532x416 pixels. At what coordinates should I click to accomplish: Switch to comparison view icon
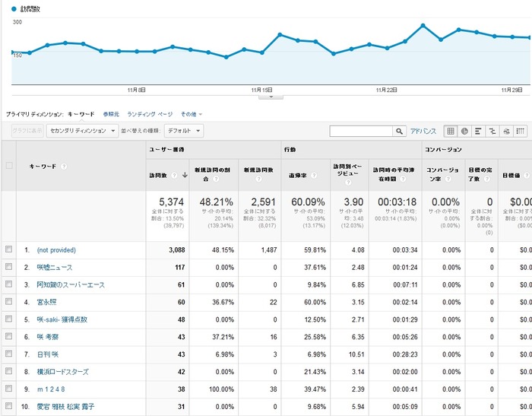click(492, 131)
